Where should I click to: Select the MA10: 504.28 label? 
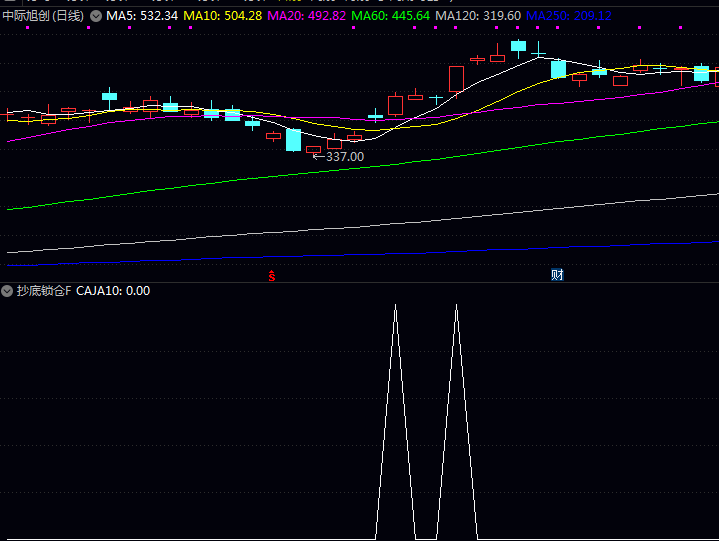click(x=223, y=16)
